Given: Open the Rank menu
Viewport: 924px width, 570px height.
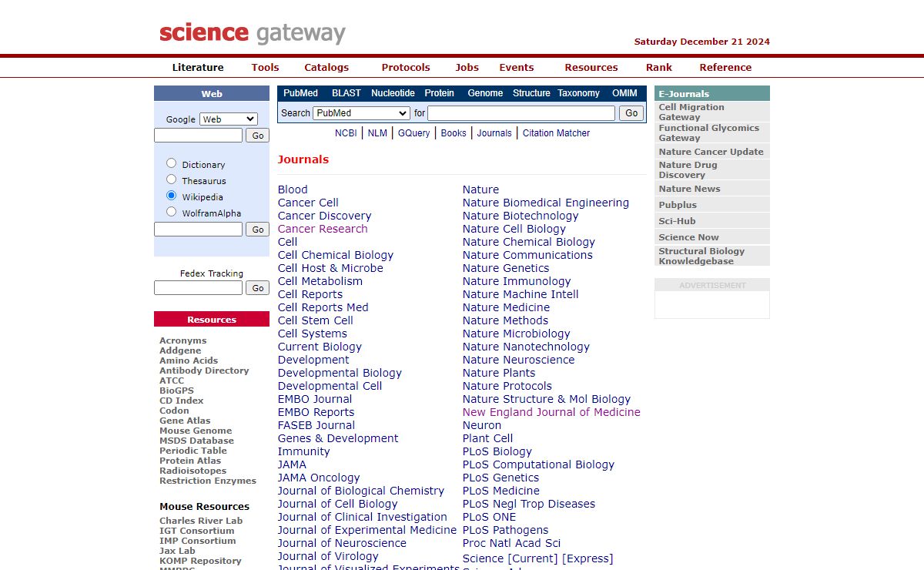Looking at the screenshot, I should click(x=659, y=67).
